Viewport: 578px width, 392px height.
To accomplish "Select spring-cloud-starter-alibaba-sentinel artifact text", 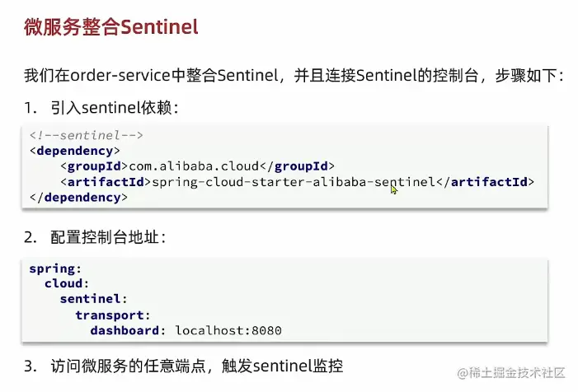I will (293, 182).
